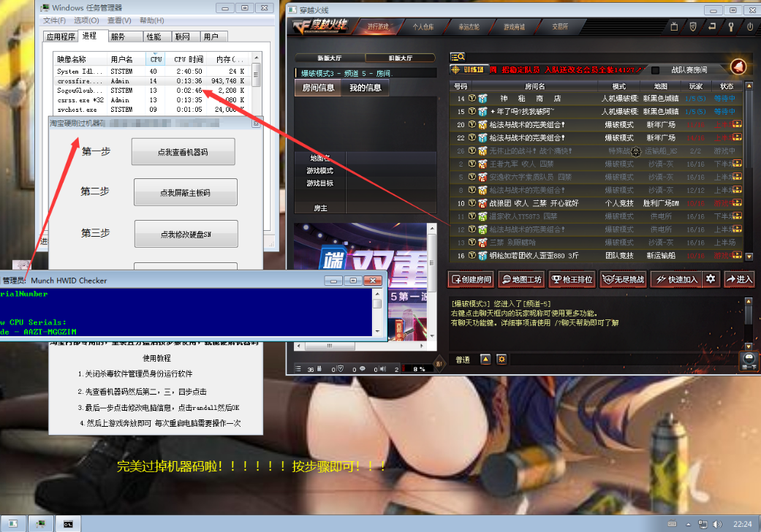Sort processes by the CPU column header

(156, 59)
